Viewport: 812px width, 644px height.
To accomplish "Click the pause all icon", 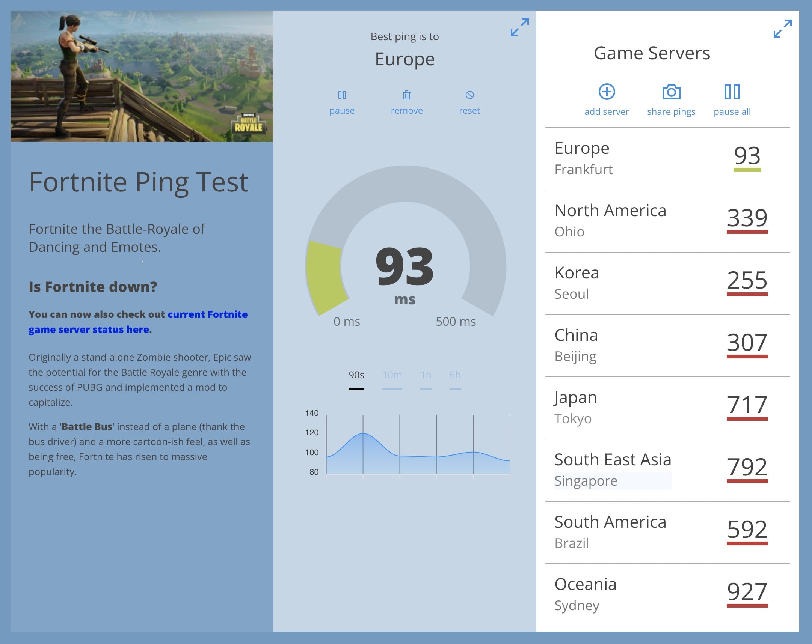I will click(732, 92).
